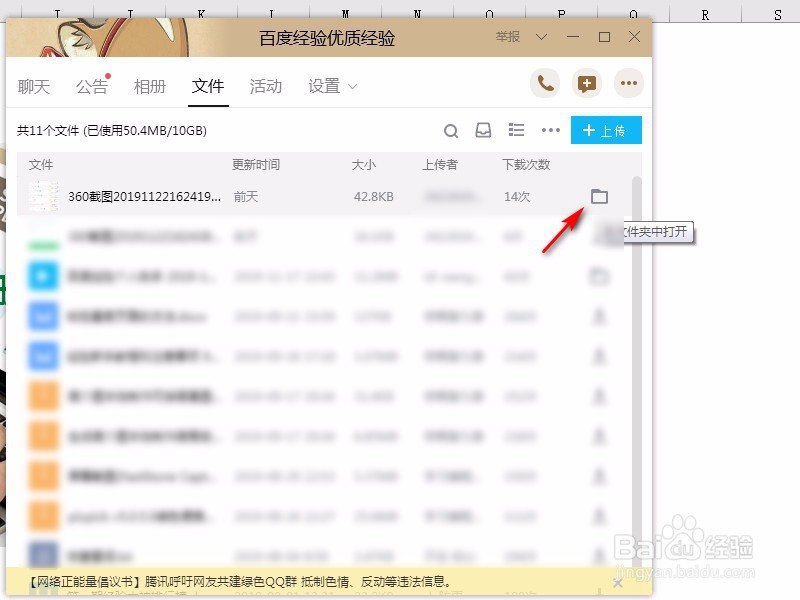Maximize the 百度经验优质经验 window
800x600 pixels.
pos(605,37)
